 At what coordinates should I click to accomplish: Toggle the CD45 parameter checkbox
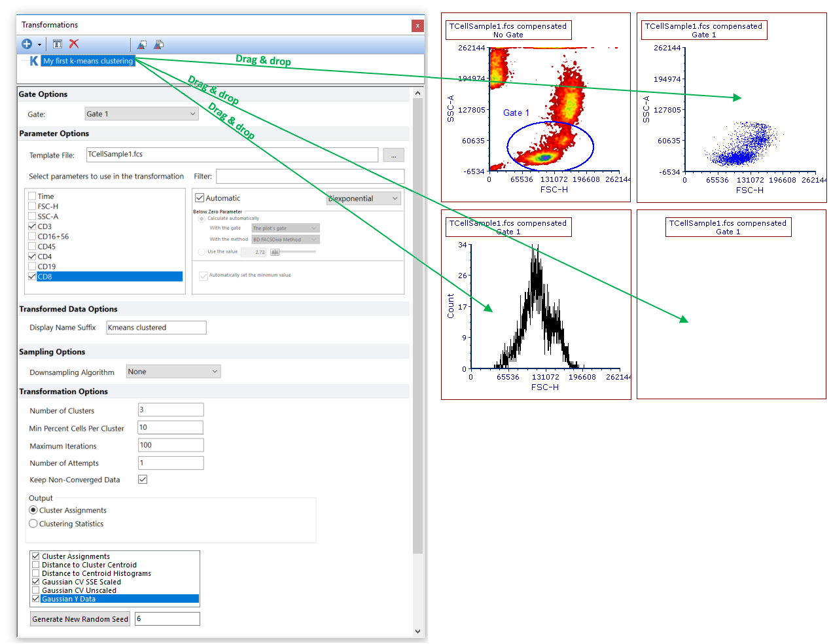pyautogui.click(x=32, y=247)
